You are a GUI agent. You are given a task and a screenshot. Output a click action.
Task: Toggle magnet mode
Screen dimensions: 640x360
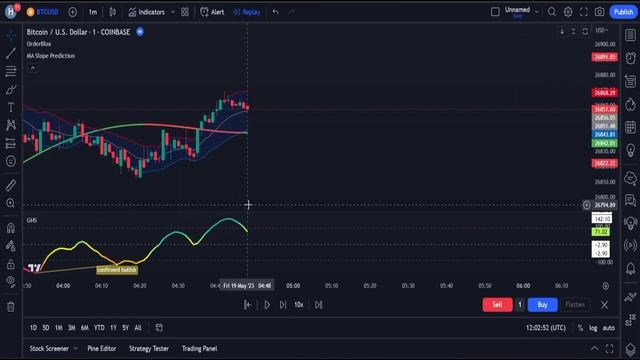click(x=11, y=228)
